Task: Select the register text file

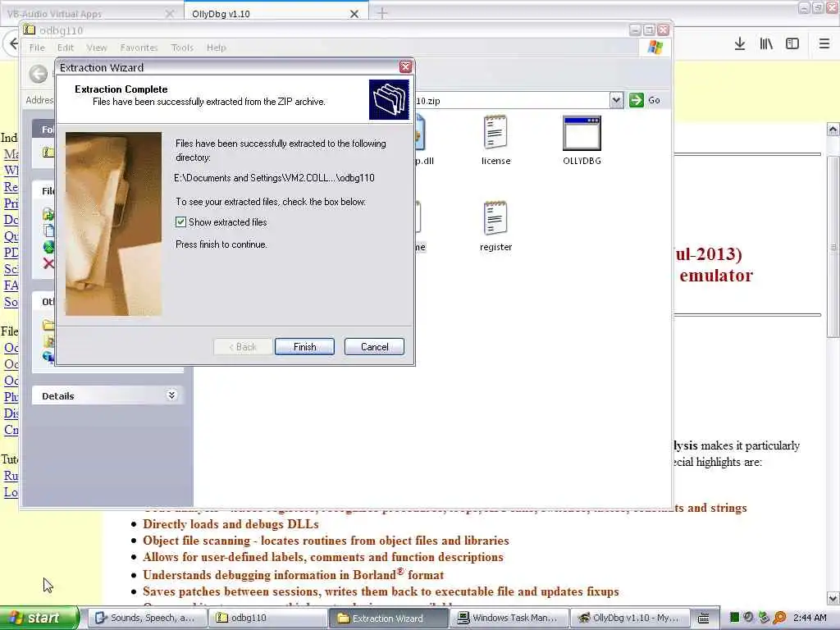Action: point(495,226)
